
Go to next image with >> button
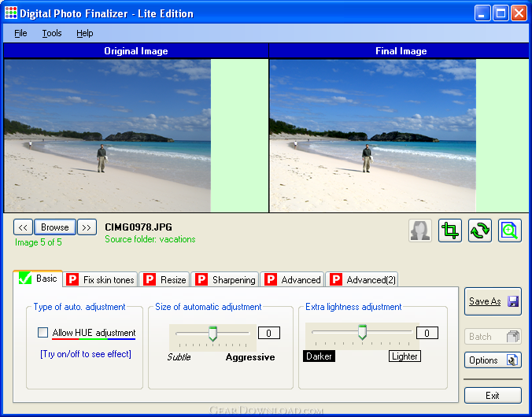[x=87, y=227]
